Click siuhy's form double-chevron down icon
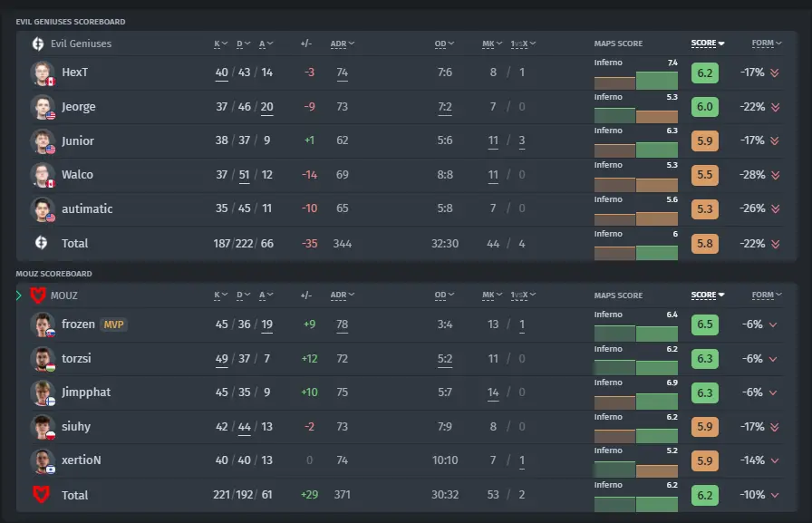The image size is (812, 523). (x=775, y=427)
